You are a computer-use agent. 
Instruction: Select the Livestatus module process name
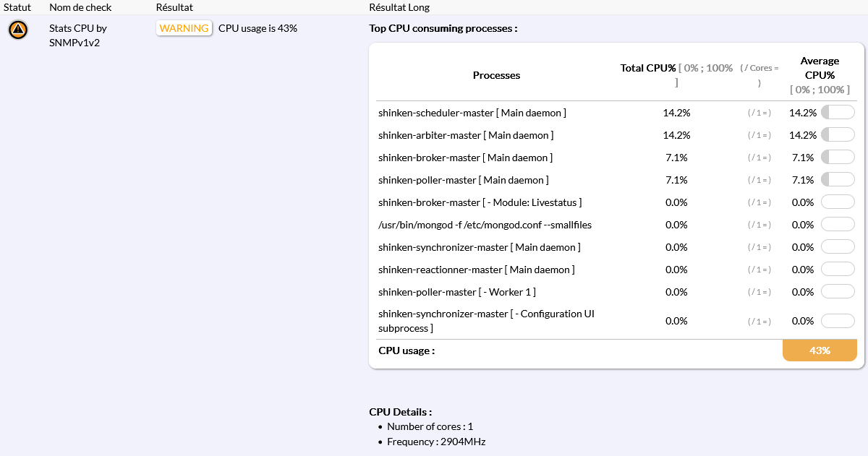click(480, 202)
